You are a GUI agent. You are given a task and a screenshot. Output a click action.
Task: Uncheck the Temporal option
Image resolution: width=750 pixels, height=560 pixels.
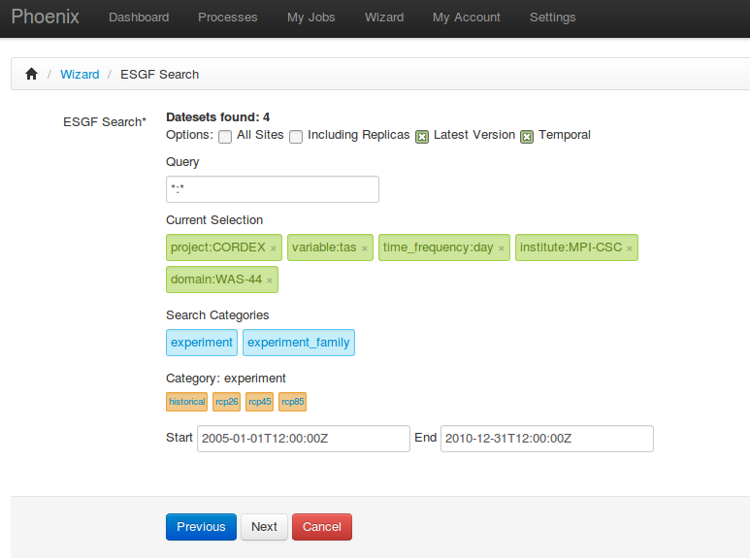click(x=527, y=137)
